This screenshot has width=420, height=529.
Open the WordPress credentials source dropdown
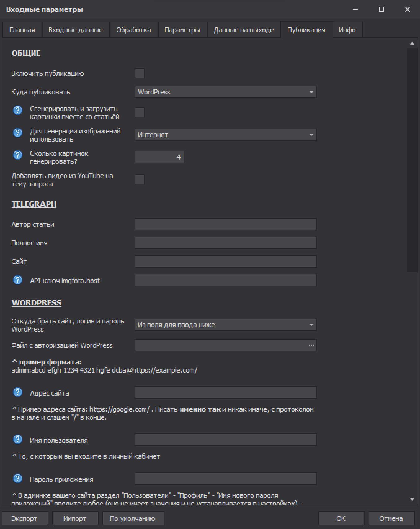(226, 325)
